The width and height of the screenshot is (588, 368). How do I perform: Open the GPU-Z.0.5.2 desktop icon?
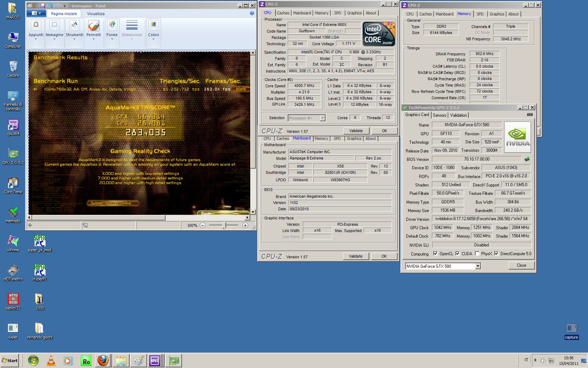point(13,156)
